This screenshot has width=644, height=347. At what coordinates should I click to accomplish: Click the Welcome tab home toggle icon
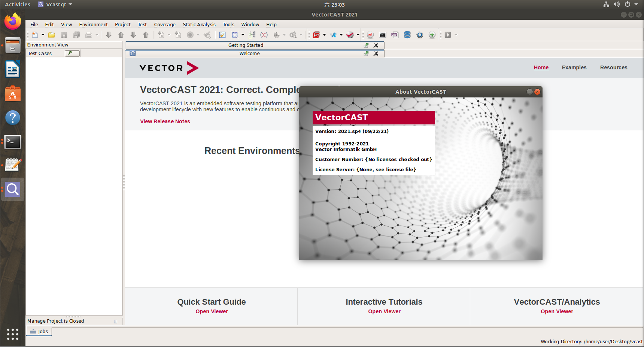132,53
